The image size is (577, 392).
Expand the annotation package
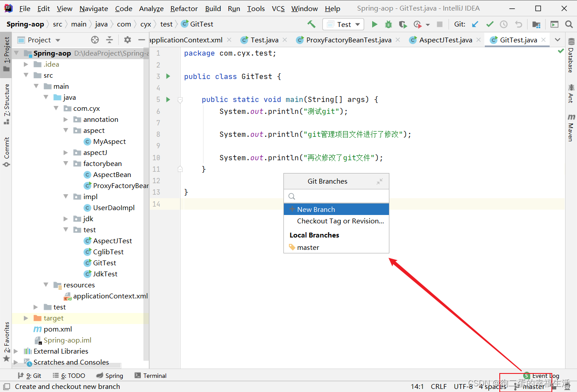[x=66, y=119]
